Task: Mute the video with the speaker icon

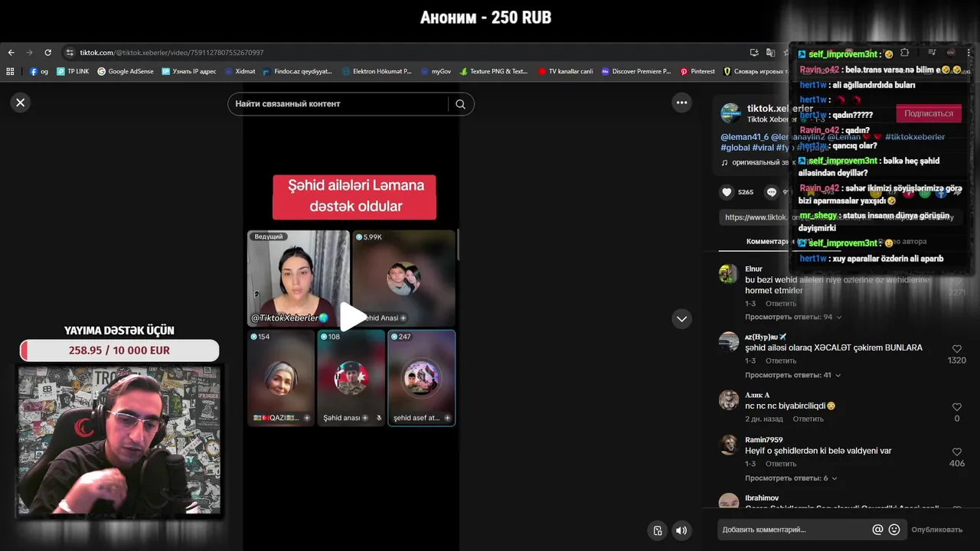Action: [x=681, y=530]
